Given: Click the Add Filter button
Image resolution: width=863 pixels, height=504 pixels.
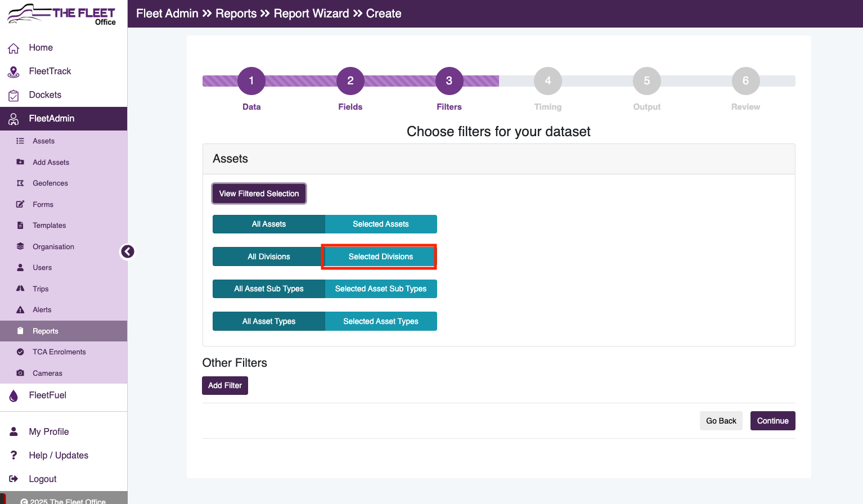Looking at the screenshot, I should coord(225,385).
